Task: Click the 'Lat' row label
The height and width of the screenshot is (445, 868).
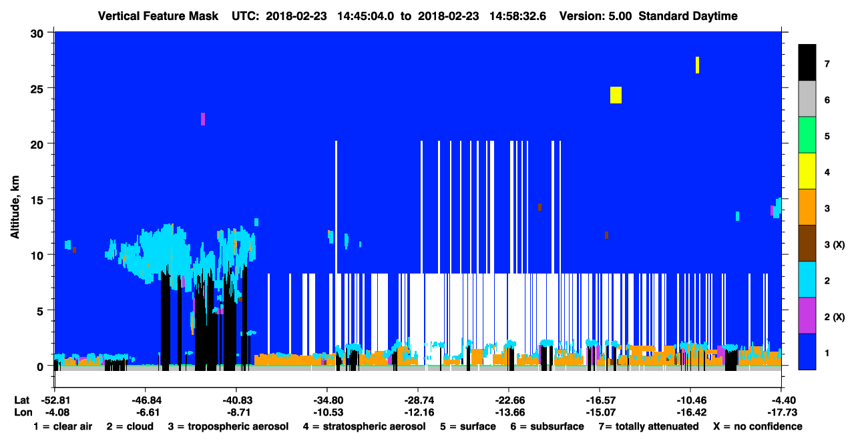Action: [x=21, y=400]
